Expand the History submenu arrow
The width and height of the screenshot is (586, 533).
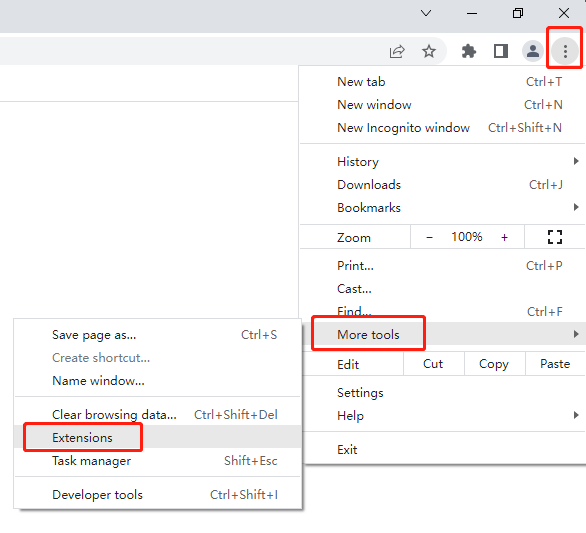(576, 161)
